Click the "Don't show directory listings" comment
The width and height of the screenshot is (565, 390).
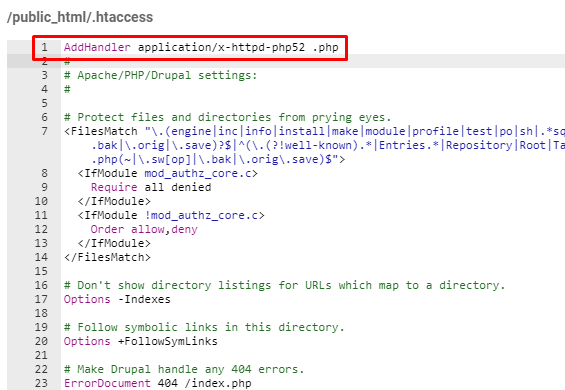point(285,285)
